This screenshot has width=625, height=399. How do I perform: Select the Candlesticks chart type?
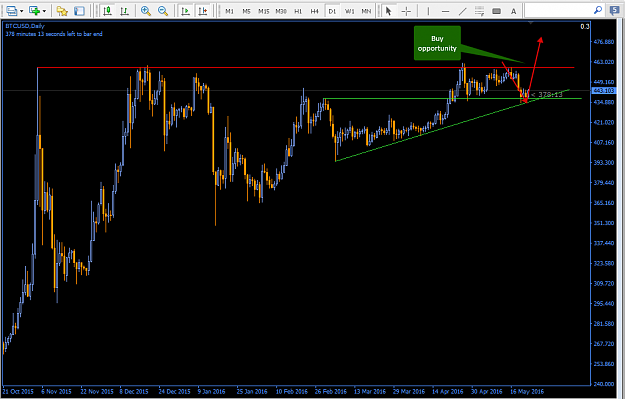(x=107, y=11)
